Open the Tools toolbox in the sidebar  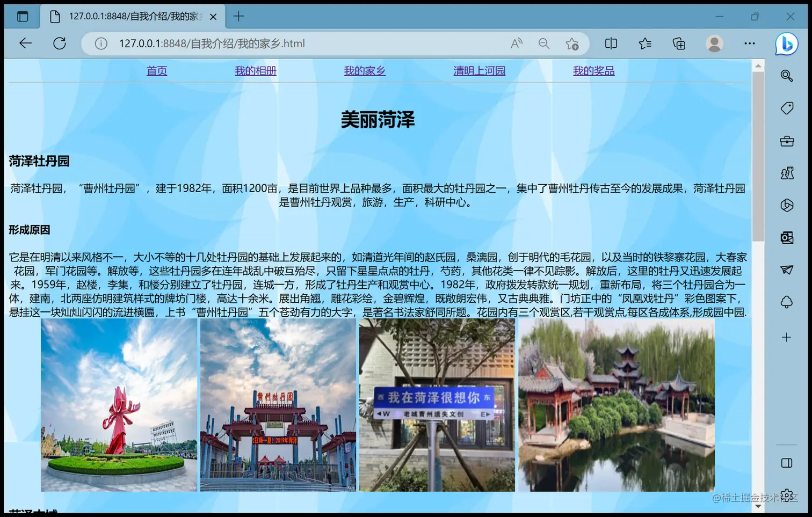pyautogui.click(x=786, y=141)
